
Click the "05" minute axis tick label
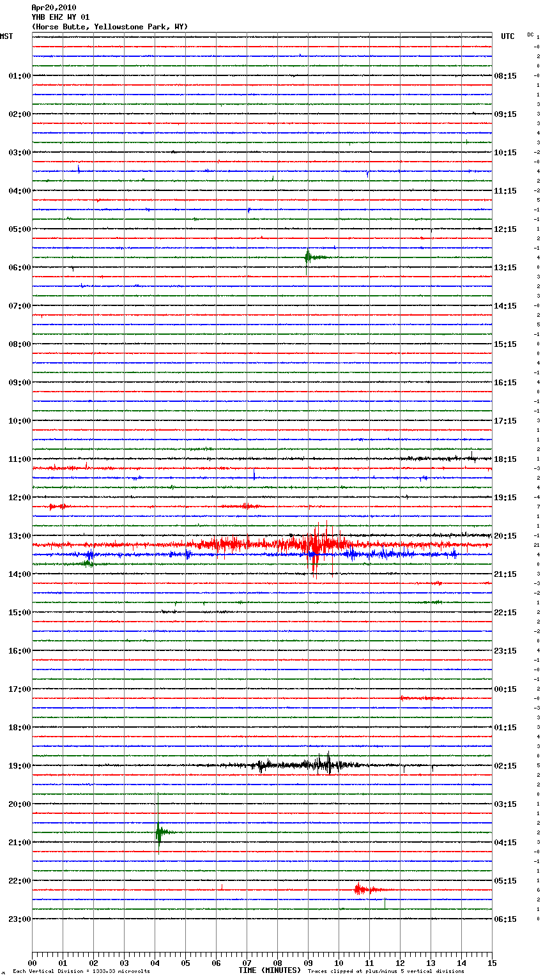(x=185, y=963)
